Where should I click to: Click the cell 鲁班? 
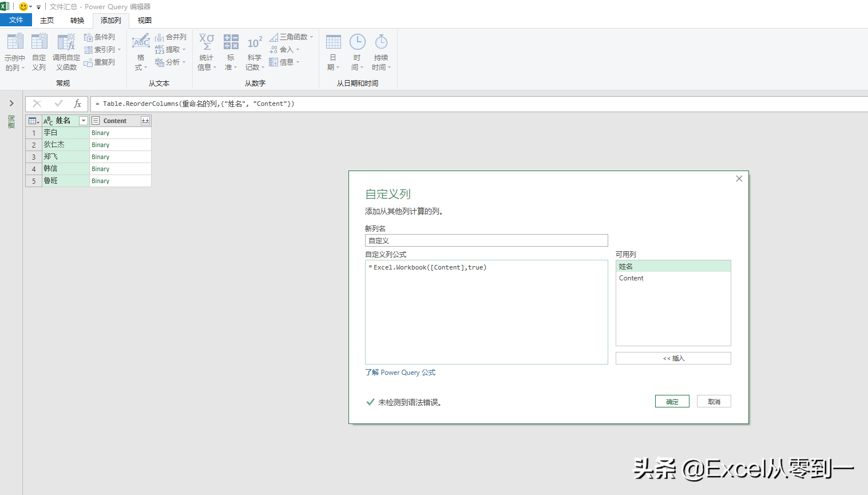pos(66,181)
